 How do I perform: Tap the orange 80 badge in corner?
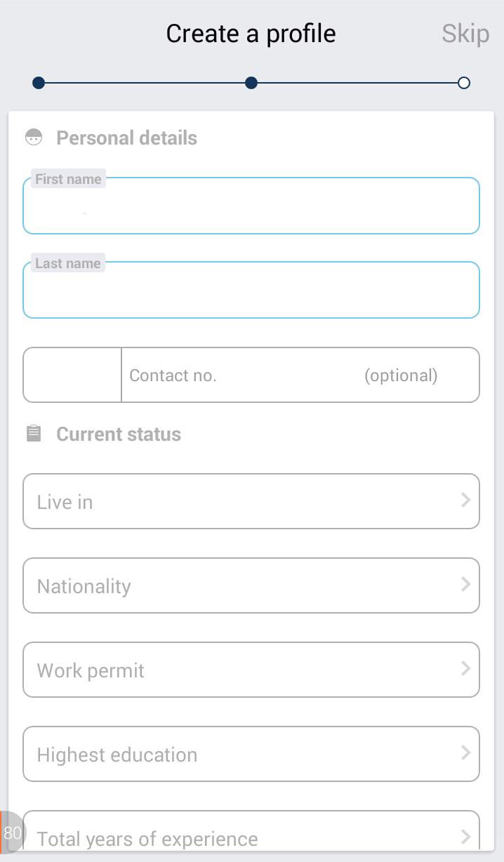11,833
